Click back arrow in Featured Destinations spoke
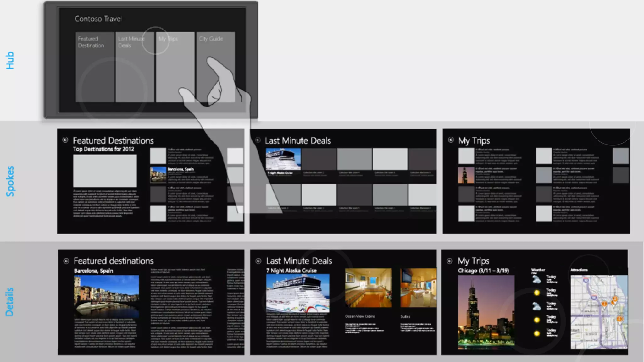Viewport: 644px width, 362px height. tap(65, 140)
